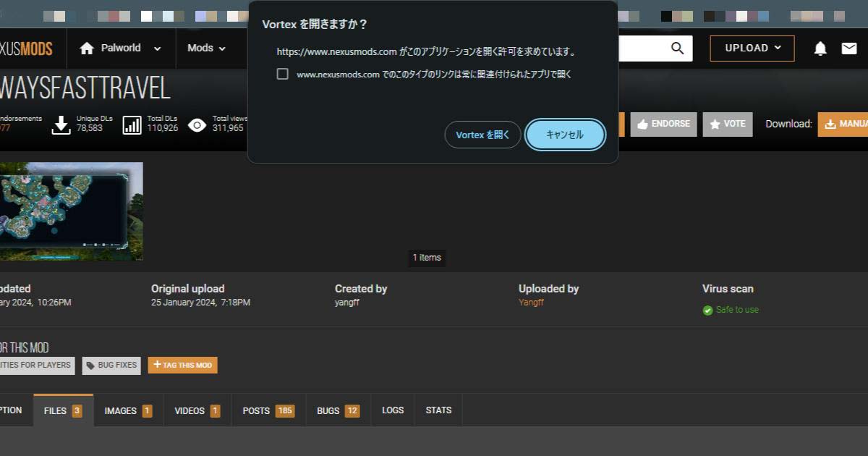Open notifications bell icon
Image resolution: width=868 pixels, height=456 pixels.
[x=820, y=48]
